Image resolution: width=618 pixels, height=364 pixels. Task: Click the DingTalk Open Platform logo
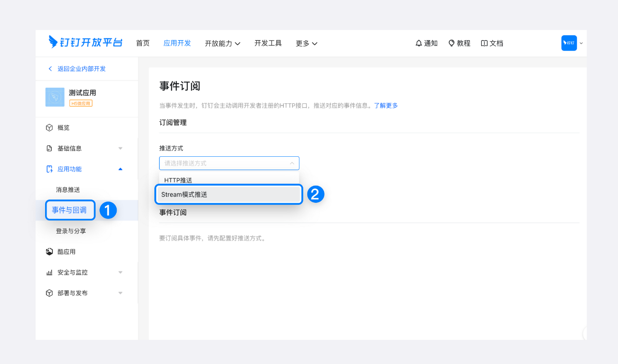(x=85, y=43)
